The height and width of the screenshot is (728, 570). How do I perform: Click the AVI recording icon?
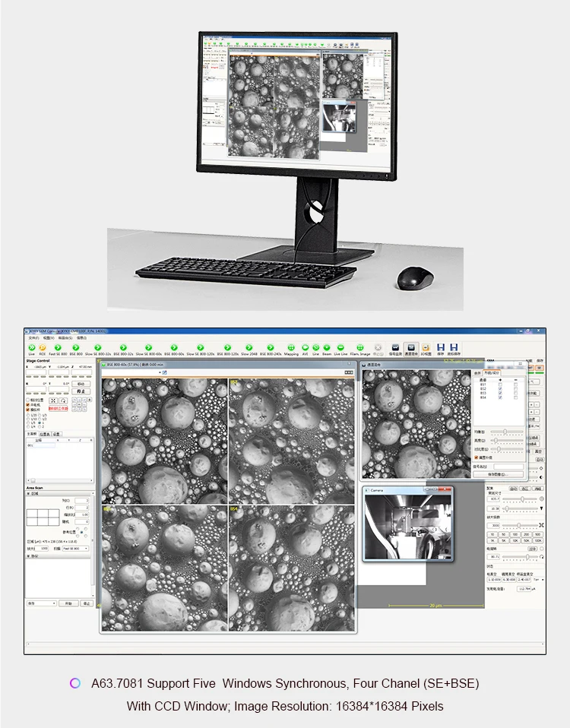coord(305,348)
